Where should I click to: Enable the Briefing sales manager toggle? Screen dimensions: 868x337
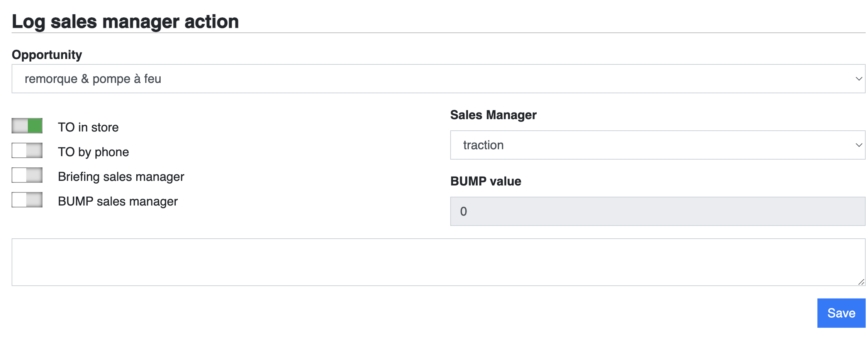pos(27,175)
